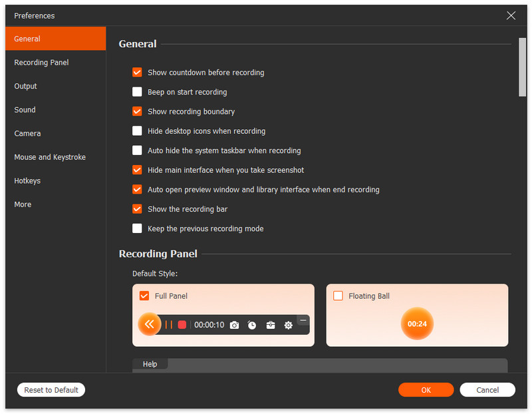The height and width of the screenshot is (414, 532).
Task: Click the minimize dash icon in panel preview
Action: [x=303, y=320]
